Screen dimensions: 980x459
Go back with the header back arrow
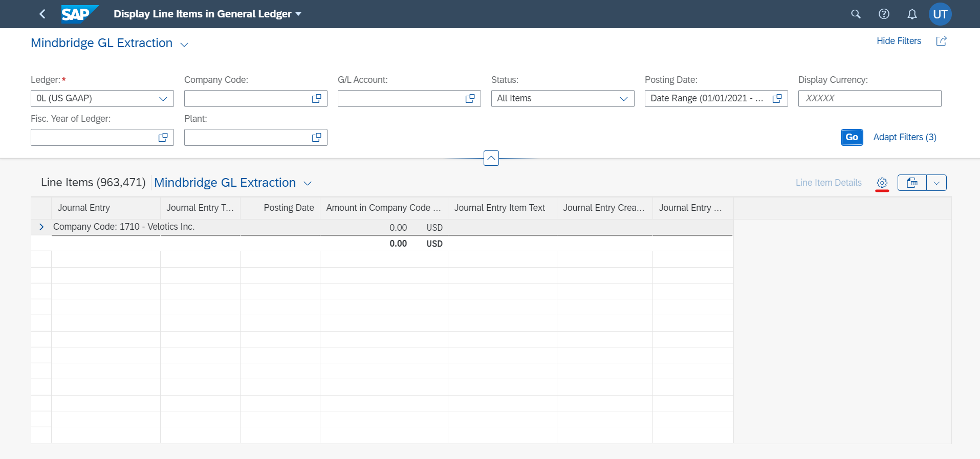tap(42, 14)
